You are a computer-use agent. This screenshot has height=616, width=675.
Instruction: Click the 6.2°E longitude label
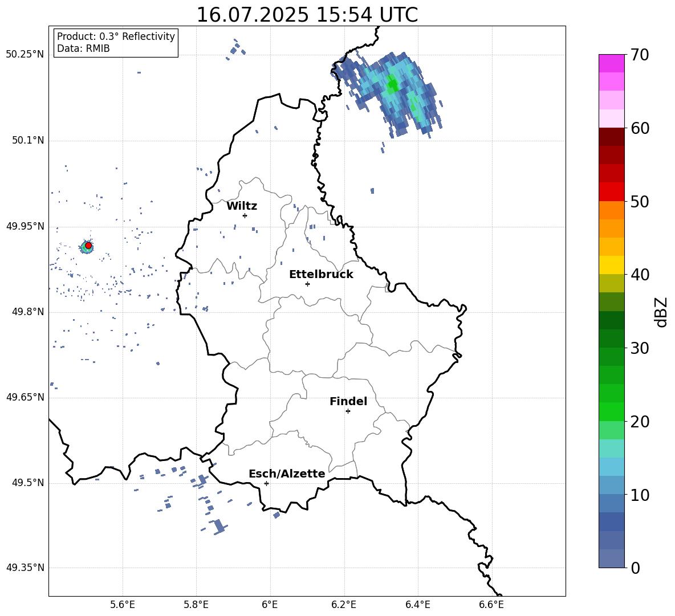click(x=344, y=605)
